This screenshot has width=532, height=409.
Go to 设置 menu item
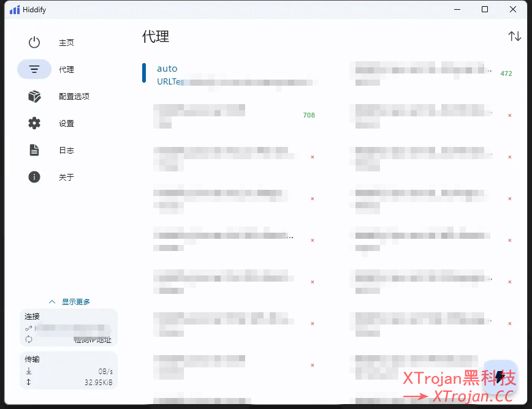(x=66, y=123)
